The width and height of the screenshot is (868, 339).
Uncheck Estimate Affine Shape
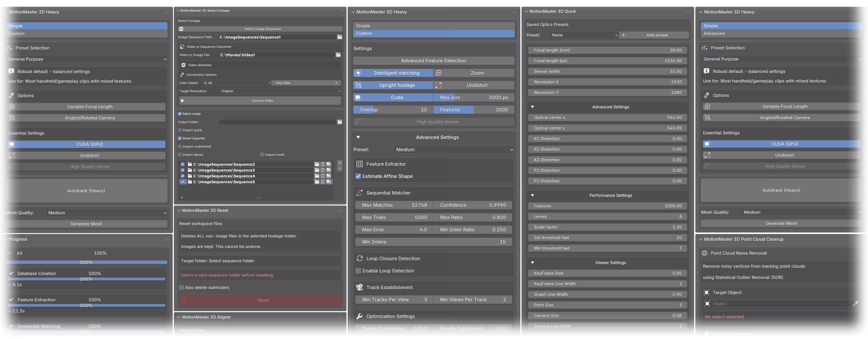coord(358,176)
